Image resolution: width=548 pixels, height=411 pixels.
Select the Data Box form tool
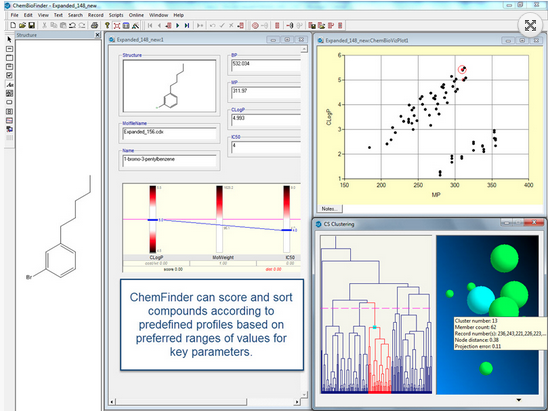tap(9, 49)
